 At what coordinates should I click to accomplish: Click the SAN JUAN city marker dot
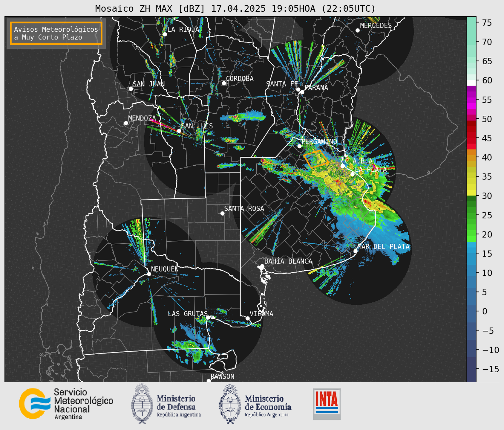(131, 89)
